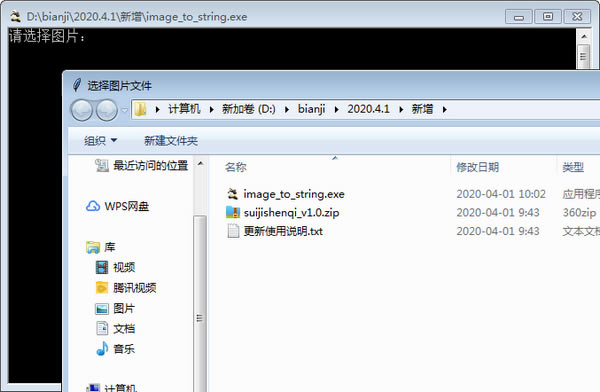
Task: Click 2020.4.1 segment in the address bar
Action: point(368,109)
